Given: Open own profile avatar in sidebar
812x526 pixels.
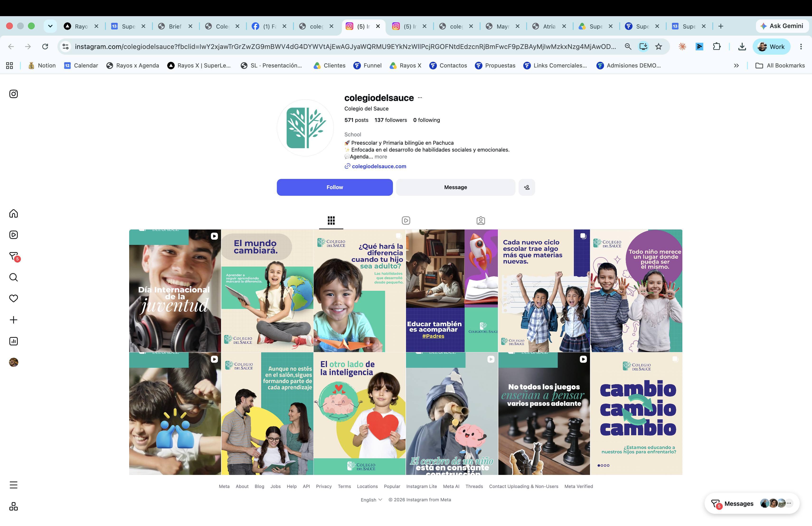Looking at the screenshot, I should point(13,363).
